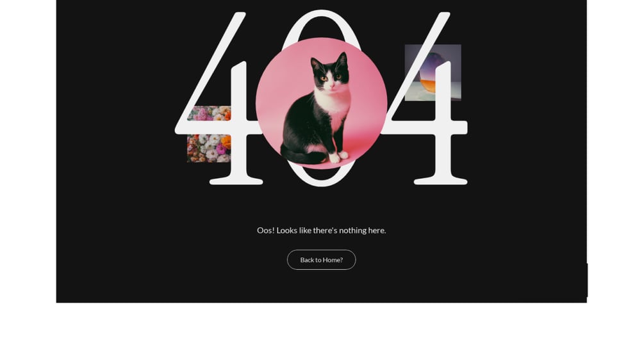Click the "Back to Home?" button

(321, 260)
